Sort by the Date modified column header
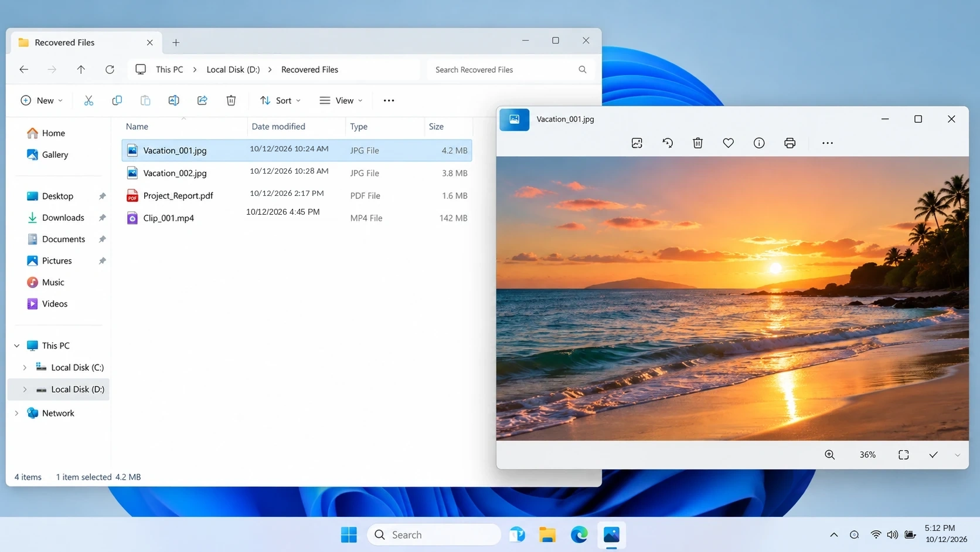 278,126
